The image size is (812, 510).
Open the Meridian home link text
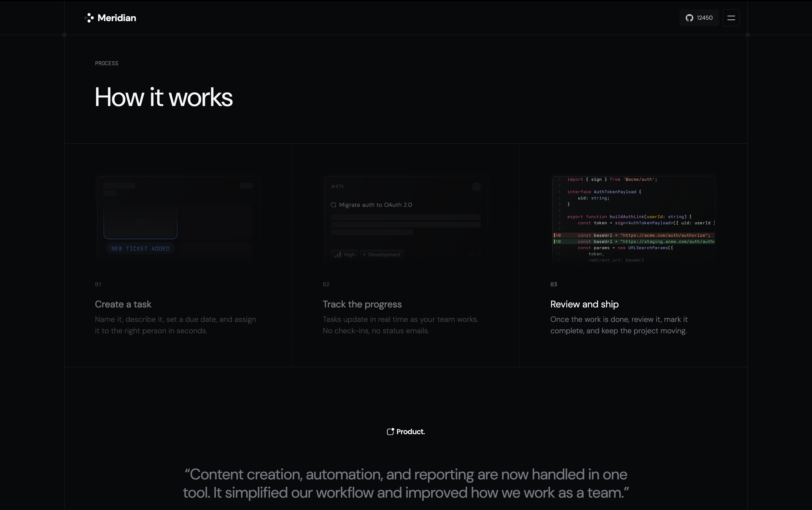(x=117, y=18)
